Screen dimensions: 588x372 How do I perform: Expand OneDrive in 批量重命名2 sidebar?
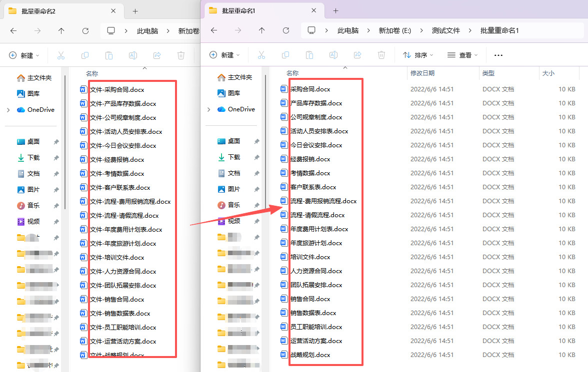(8, 110)
